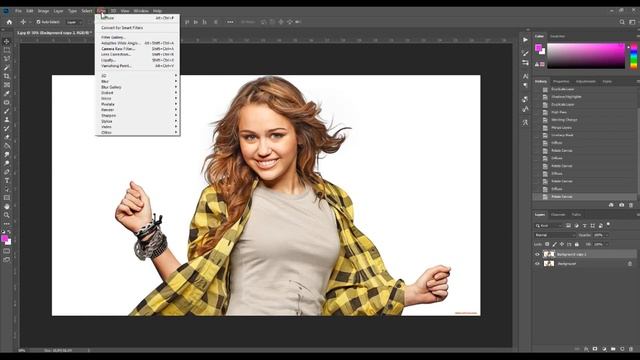Image resolution: width=640 pixels, height=360 pixels.
Task: Select the Hand tool
Action: [x=7, y=207]
